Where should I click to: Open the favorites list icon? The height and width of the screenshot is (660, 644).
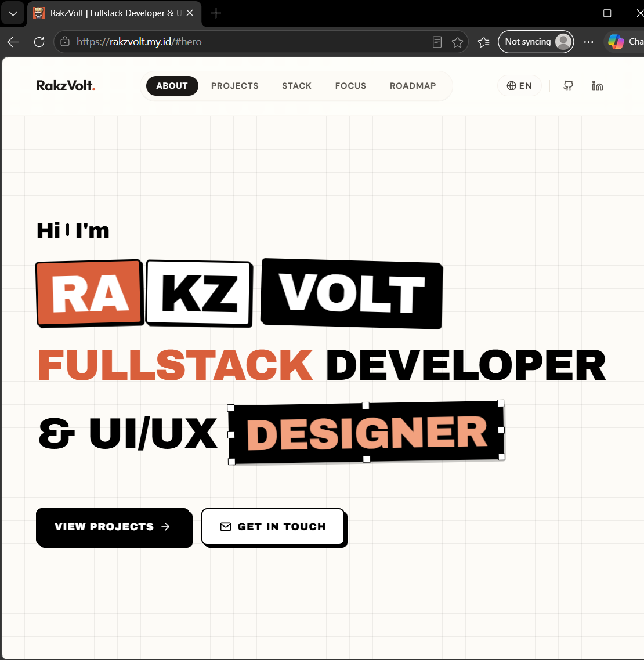[x=483, y=42]
